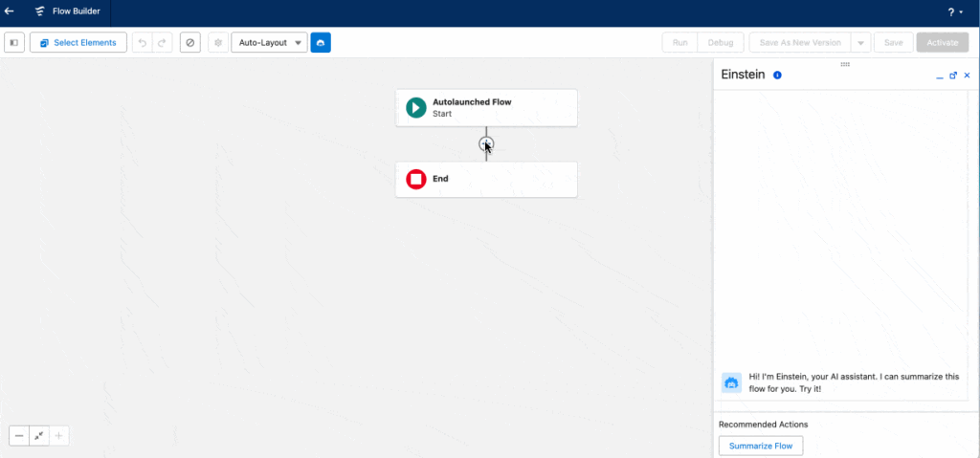Click the Select Elements button

point(78,43)
